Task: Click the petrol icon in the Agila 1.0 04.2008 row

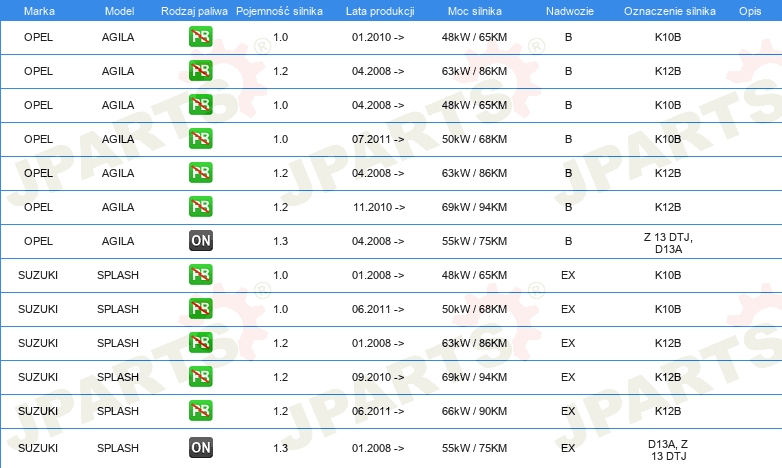Action: [200, 105]
